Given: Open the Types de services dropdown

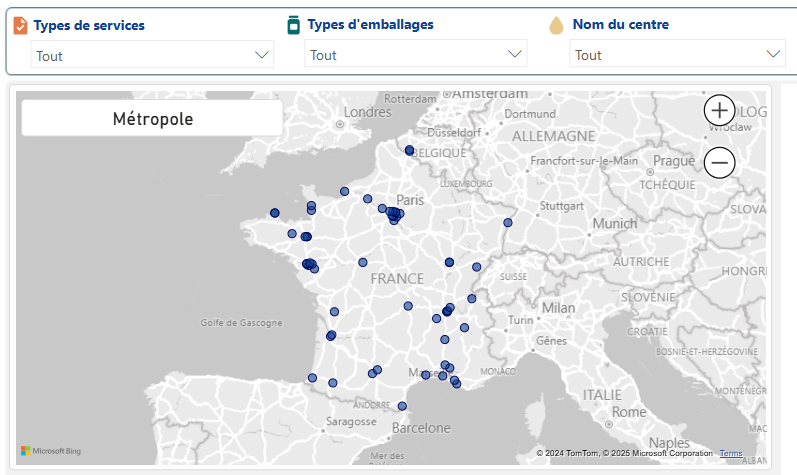Looking at the screenshot, I should click(152, 55).
